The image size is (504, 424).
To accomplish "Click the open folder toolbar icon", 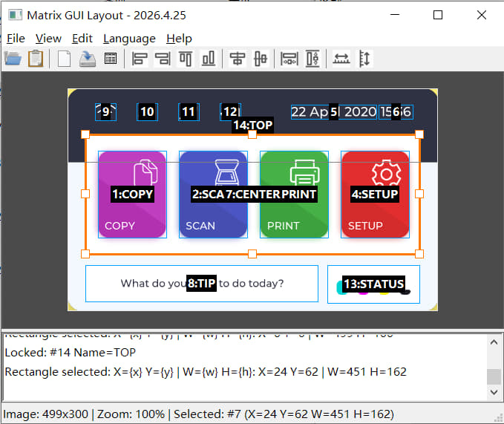I will pos(13,59).
